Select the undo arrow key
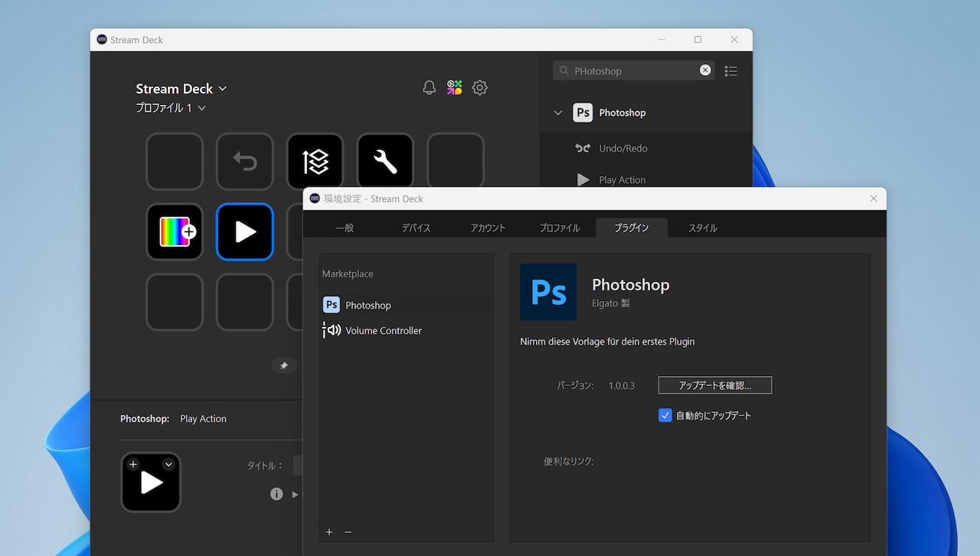Image resolution: width=980 pixels, height=556 pixels. click(245, 162)
